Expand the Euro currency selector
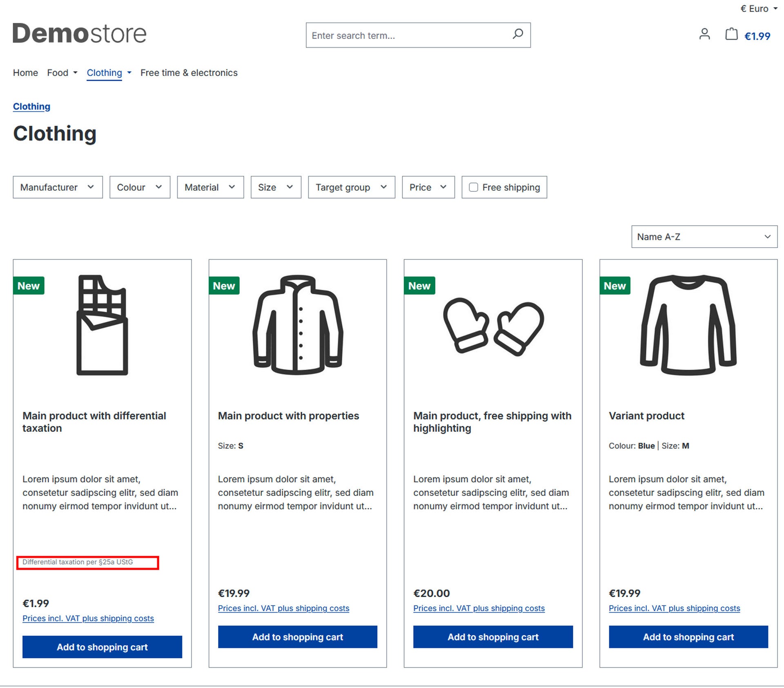784x688 pixels. [759, 9]
